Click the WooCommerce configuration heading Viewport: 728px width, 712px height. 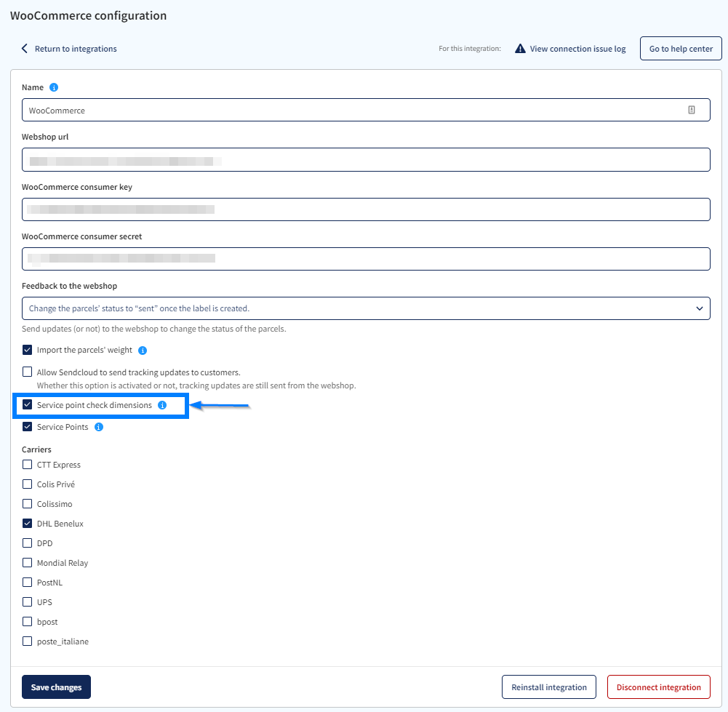88,16
